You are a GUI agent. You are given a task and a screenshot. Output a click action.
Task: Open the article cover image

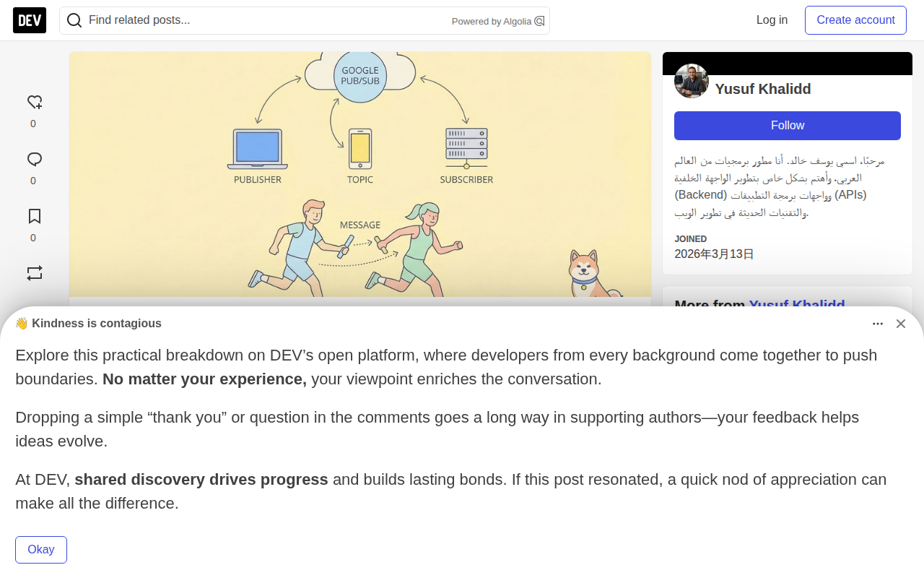click(360, 174)
